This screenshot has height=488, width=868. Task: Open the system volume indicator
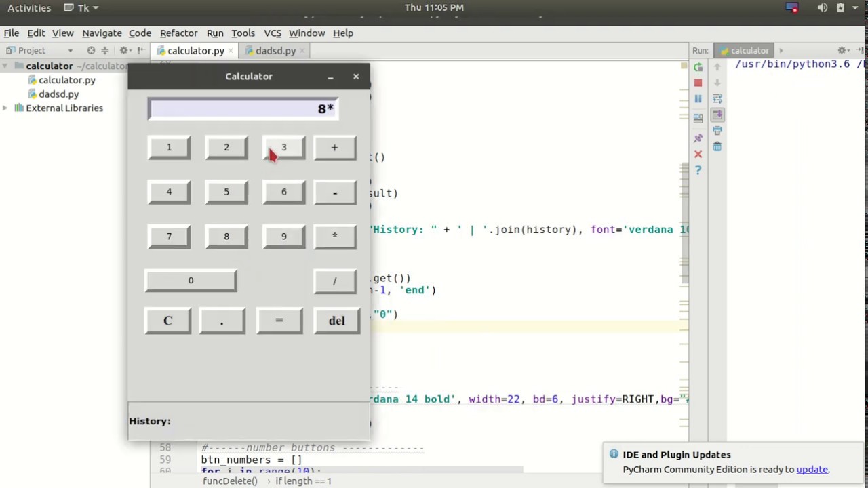[822, 7]
